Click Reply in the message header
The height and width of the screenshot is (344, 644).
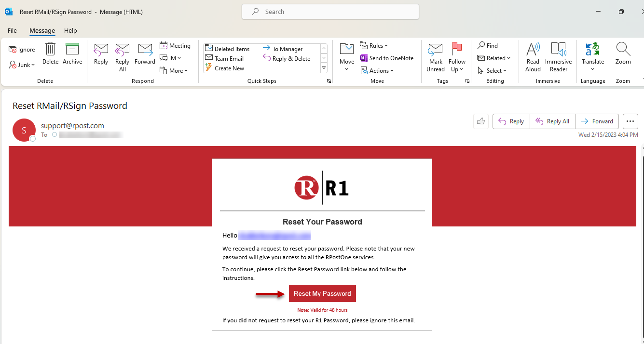tap(511, 121)
